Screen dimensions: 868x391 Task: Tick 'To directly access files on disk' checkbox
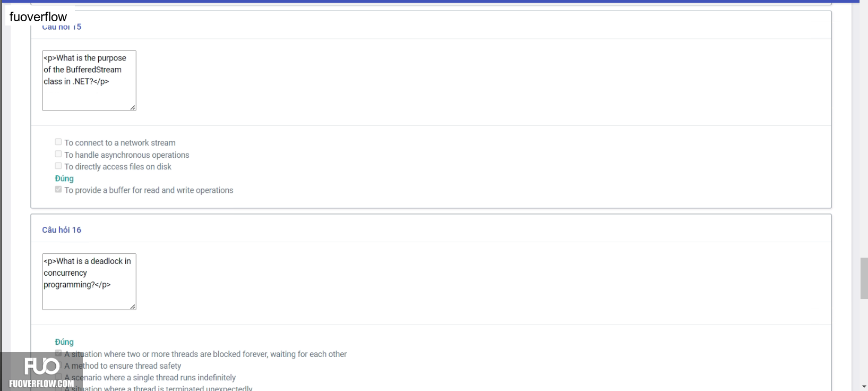point(58,166)
